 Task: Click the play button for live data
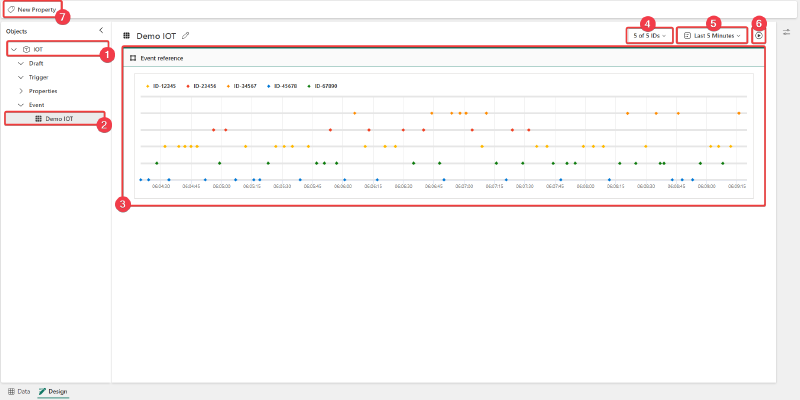759,36
